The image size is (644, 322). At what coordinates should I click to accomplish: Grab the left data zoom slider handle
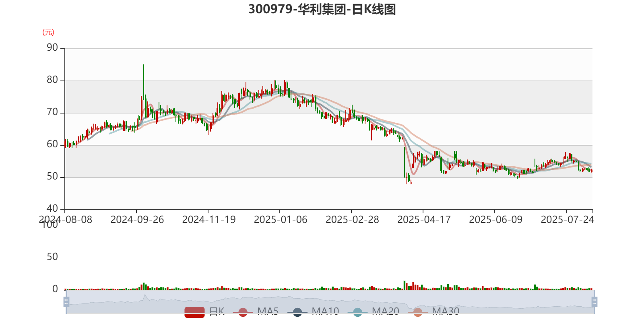point(66,302)
